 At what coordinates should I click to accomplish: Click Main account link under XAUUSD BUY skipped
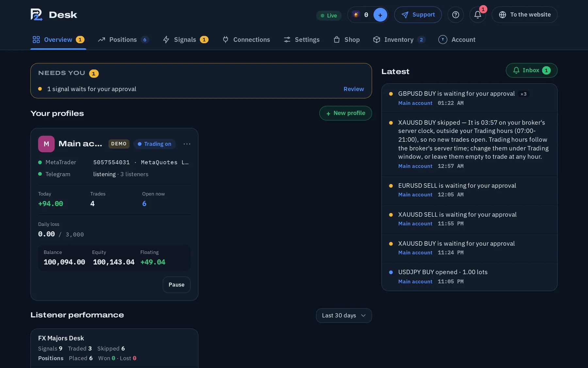(415, 166)
